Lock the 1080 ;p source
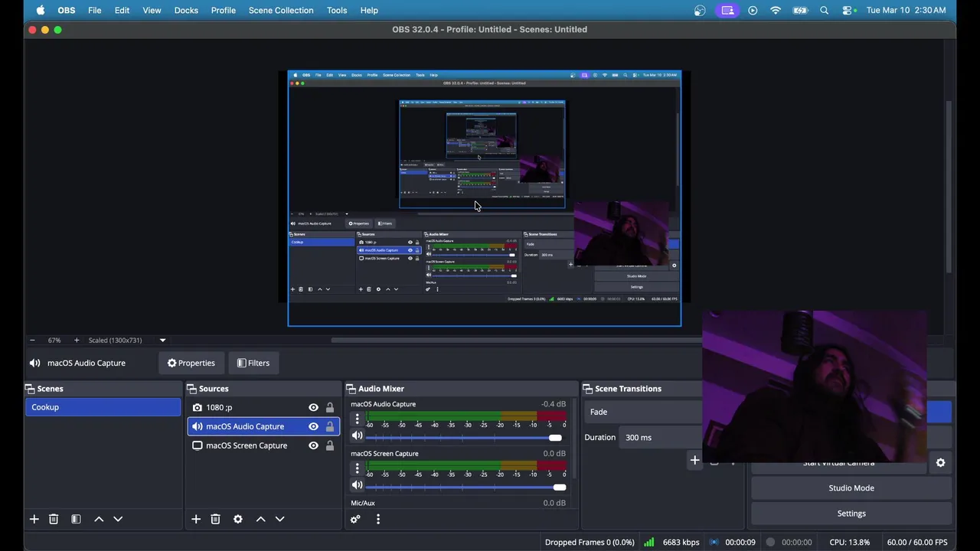 pyautogui.click(x=330, y=407)
